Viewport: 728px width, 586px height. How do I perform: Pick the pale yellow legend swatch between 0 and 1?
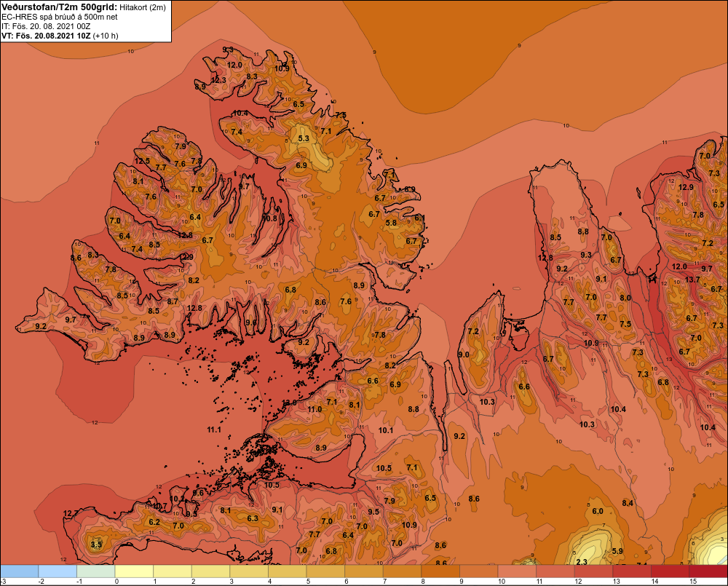pyautogui.click(x=134, y=571)
